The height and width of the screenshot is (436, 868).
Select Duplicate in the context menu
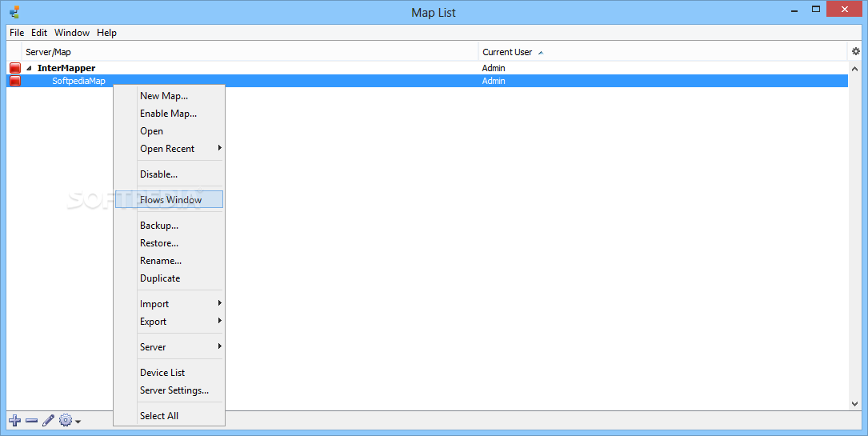coord(169,278)
